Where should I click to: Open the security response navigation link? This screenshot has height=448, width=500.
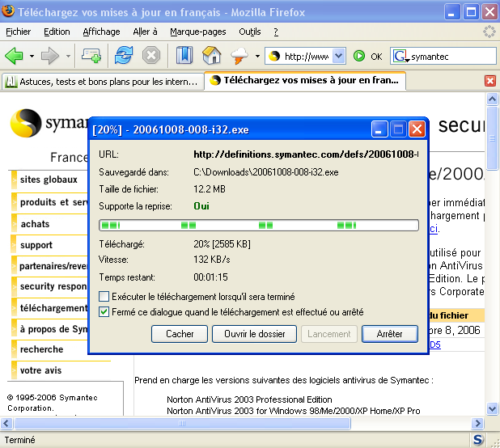(x=53, y=286)
